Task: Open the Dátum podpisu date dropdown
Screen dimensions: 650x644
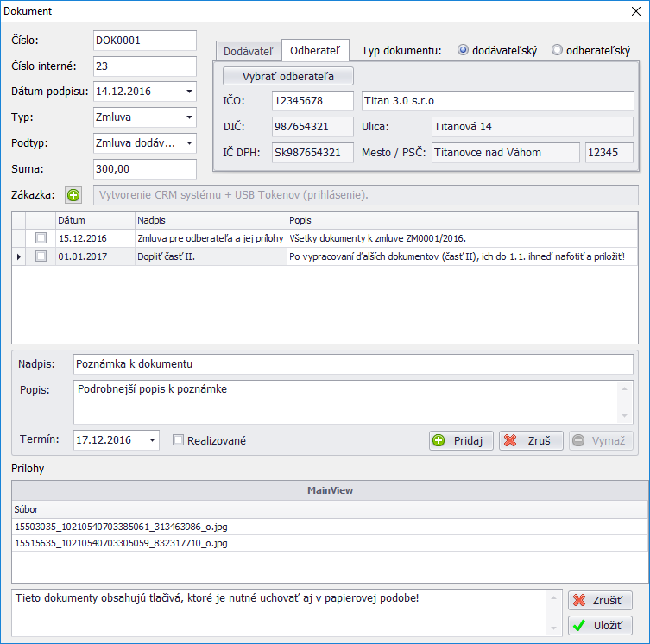Action: 189,91
